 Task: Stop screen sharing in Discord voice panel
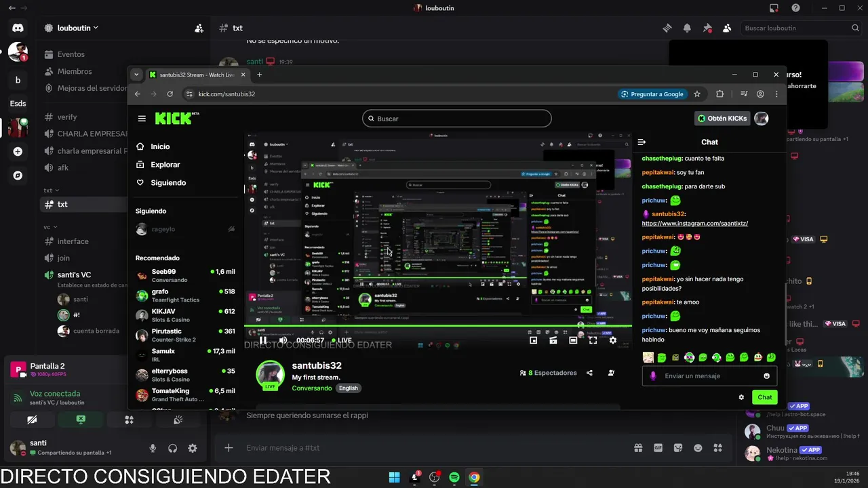[81, 420]
